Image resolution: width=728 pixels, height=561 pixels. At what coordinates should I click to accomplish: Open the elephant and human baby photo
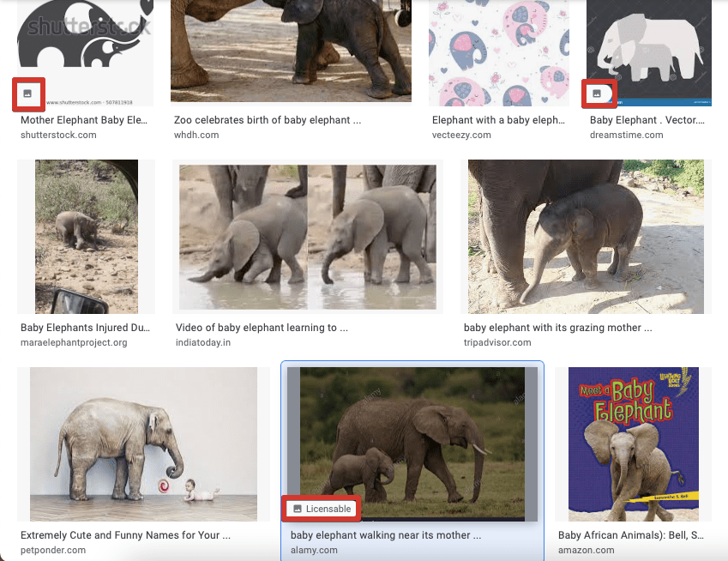pyautogui.click(x=143, y=444)
